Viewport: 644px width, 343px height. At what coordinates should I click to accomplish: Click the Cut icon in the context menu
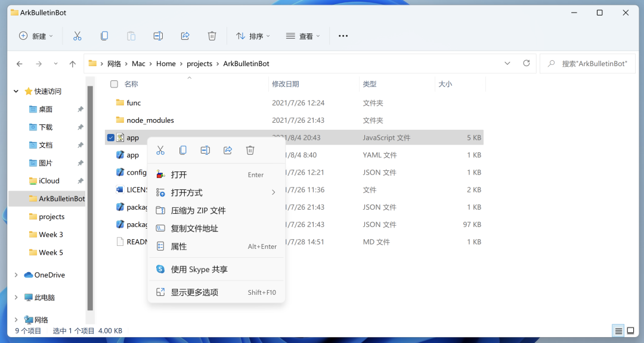160,151
